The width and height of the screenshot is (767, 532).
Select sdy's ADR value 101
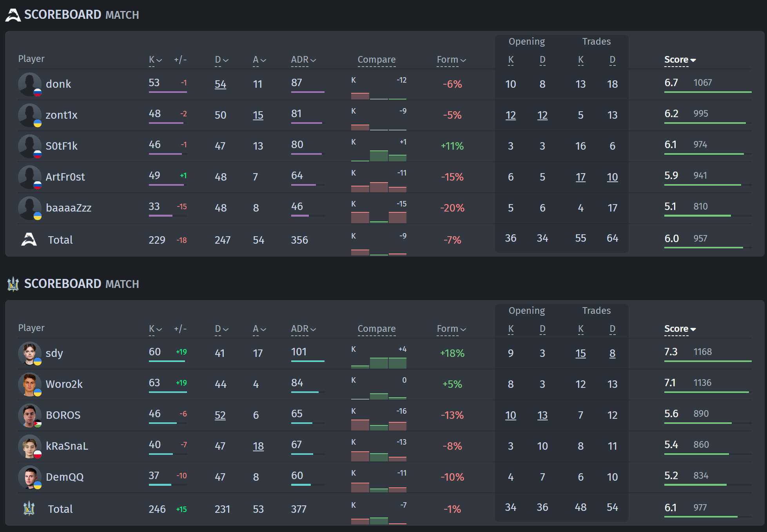tap(299, 352)
